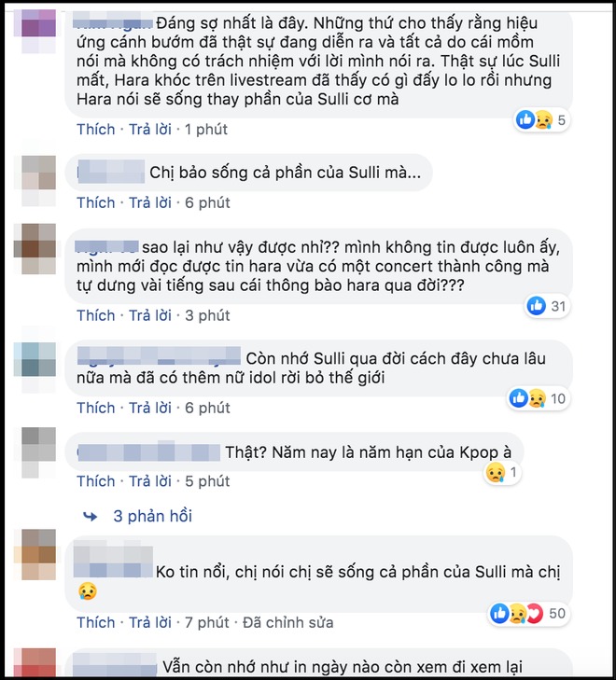The image size is (616, 680).
Task: Open reactions with count 10 on Sulli comment
Action: [x=539, y=398]
